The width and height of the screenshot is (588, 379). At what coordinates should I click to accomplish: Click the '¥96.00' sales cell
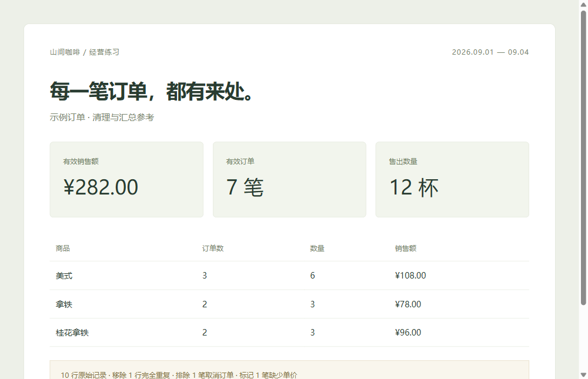click(408, 333)
